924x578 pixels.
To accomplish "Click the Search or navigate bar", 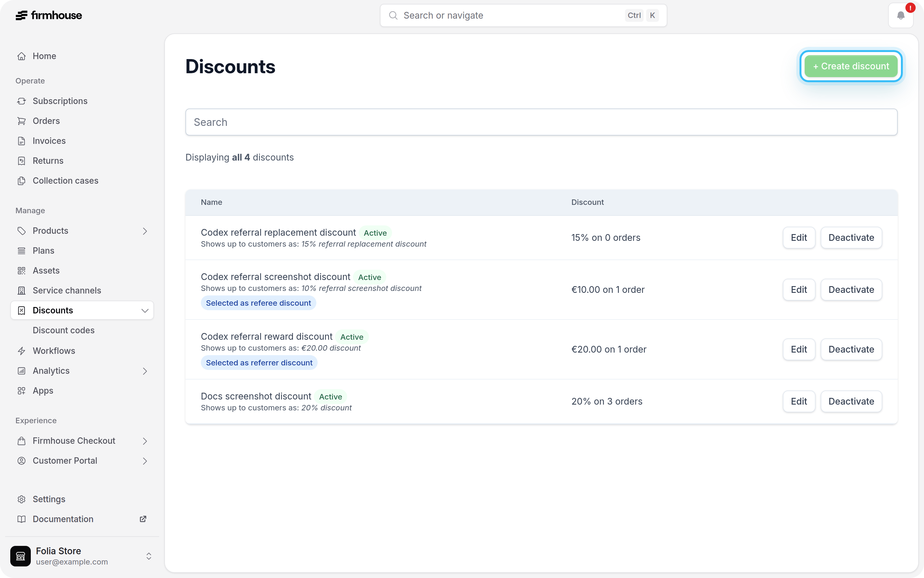I will pyautogui.click(x=523, y=15).
